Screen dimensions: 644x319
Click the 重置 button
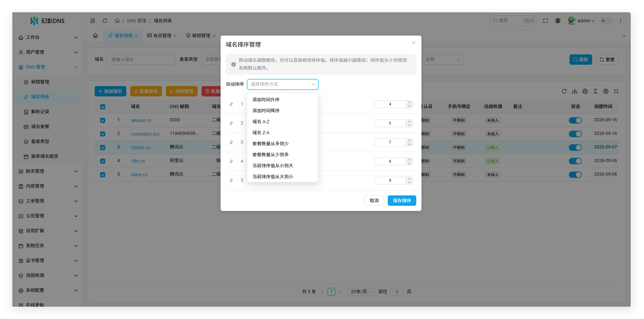pyautogui.click(x=607, y=60)
